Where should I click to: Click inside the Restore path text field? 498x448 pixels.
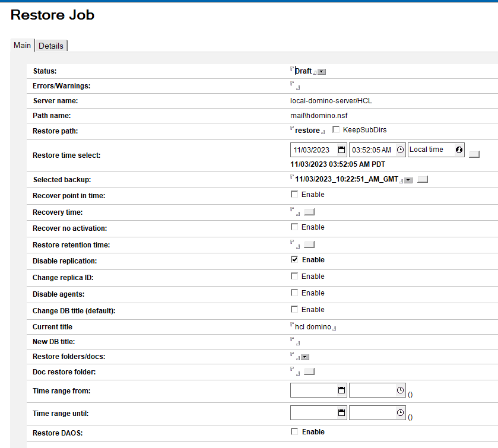pyautogui.click(x=306, y=130)
